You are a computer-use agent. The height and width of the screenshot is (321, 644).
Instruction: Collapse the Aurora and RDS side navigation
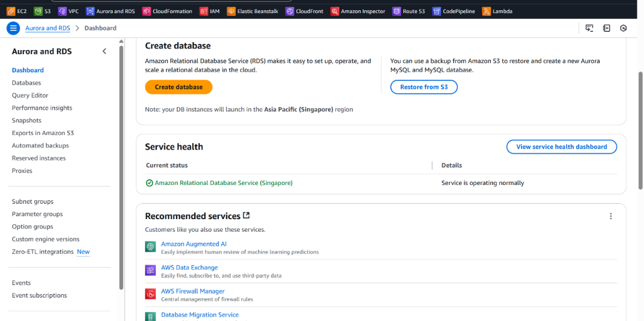pos(105,51)
